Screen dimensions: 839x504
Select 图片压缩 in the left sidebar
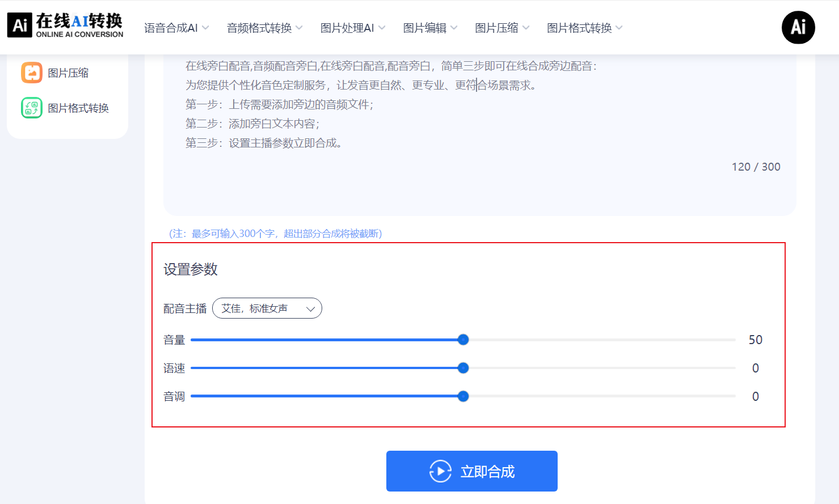tap(68, 73)
